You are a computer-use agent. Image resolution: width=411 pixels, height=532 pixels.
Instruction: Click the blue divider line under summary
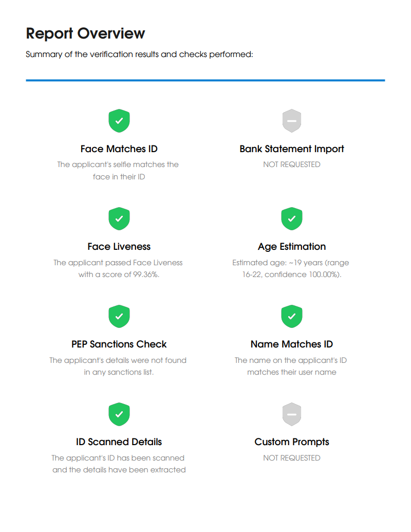206,80
